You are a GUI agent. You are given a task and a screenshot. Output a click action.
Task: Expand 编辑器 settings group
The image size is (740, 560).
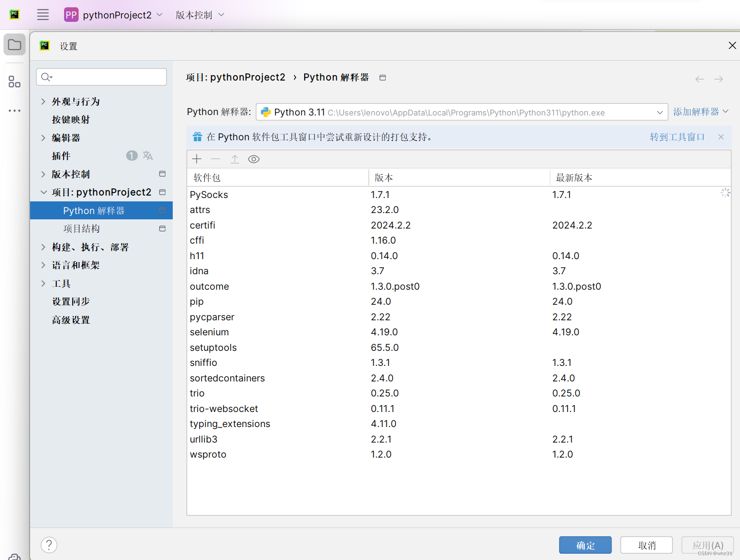coord(43,138)
